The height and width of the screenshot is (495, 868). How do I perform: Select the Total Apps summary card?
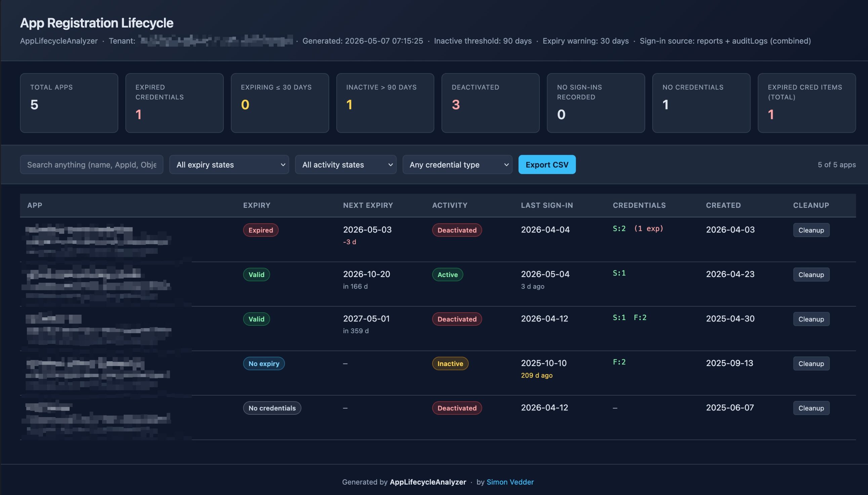coord(69,103)
